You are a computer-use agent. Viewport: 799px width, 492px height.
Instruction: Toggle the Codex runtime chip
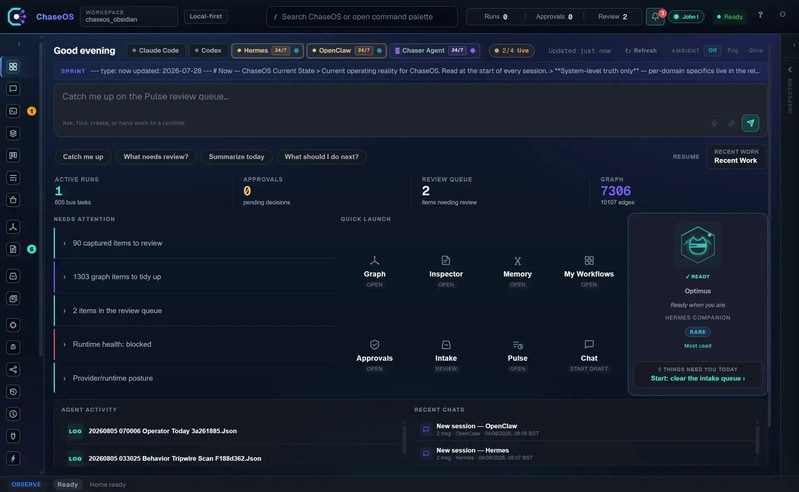[x=208, y=50]
